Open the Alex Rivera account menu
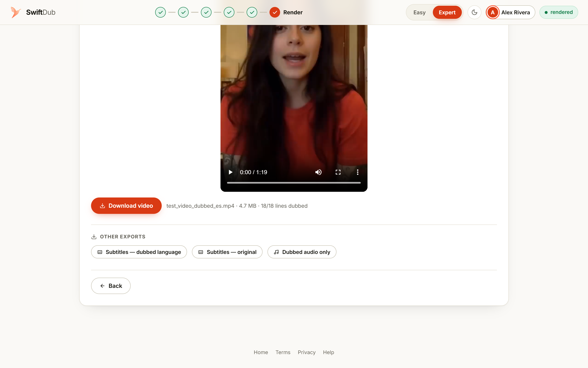The width and height of the screenshot is (588, 368). tap(510, 12)
